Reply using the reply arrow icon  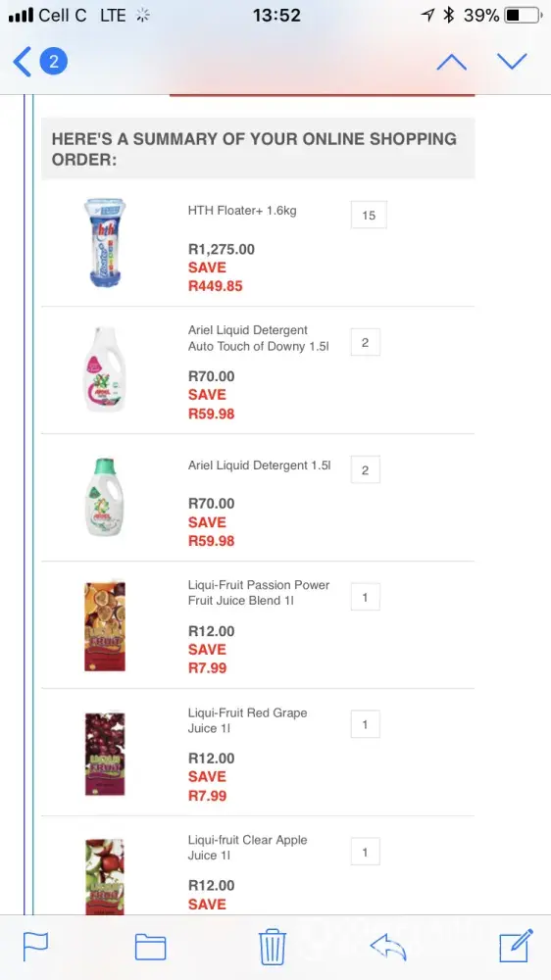coord(388,947)
